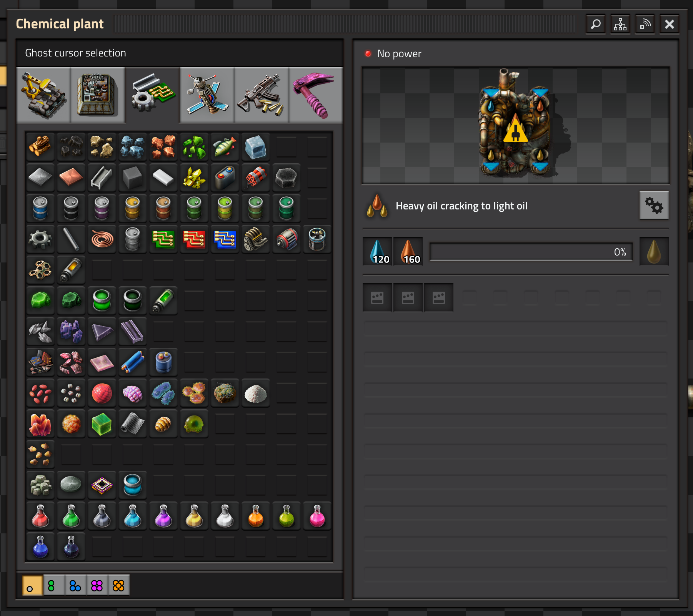Select the copper ore item
The height and width of the screenshot is (616, 693).
pyautogui.click(x=163, y=147)
